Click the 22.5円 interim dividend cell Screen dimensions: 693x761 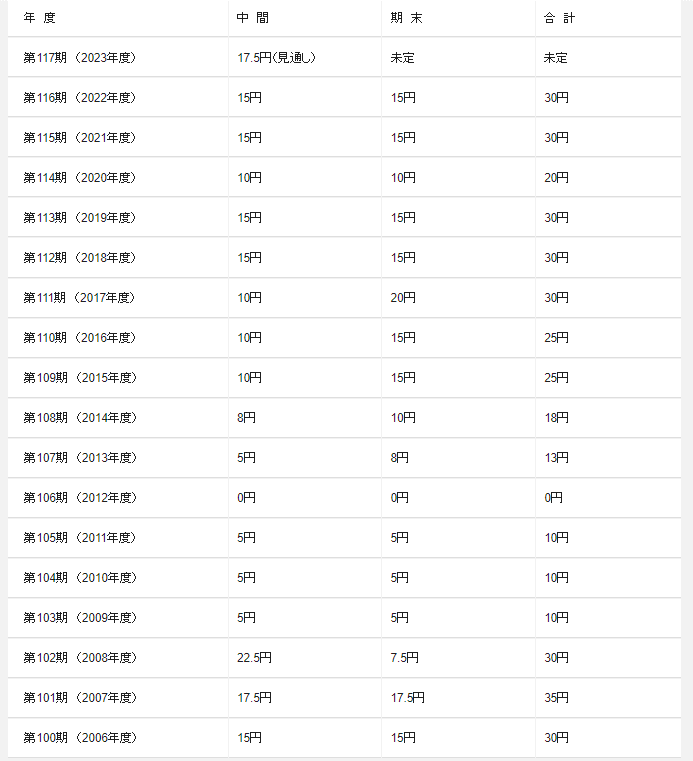coord(254,658)
